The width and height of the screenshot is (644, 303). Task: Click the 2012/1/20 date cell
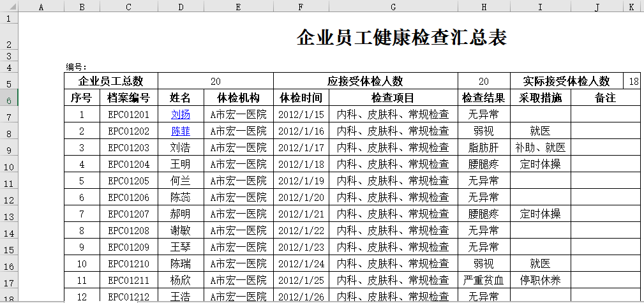click(x=301, y=197)
